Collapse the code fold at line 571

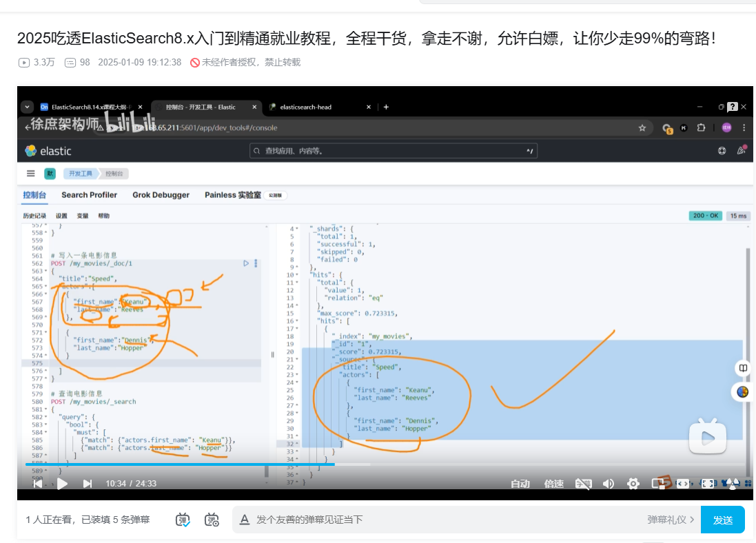point(45,332)
